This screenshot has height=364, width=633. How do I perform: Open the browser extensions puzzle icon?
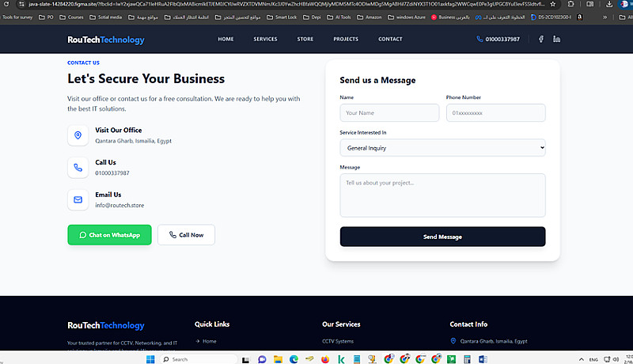coord(570,4)
